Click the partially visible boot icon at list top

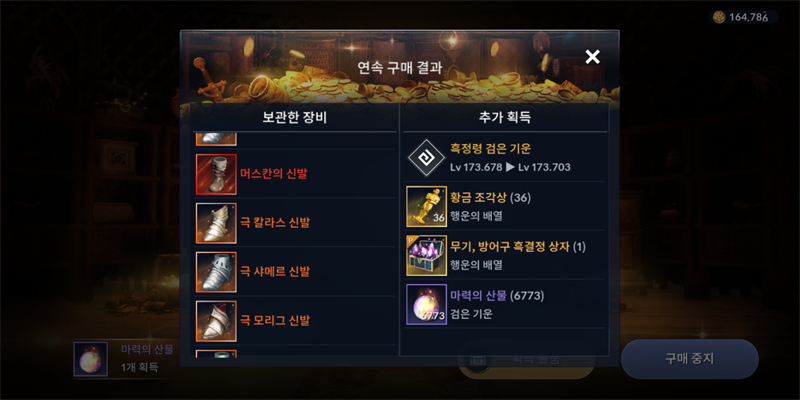tap(216, 139)
